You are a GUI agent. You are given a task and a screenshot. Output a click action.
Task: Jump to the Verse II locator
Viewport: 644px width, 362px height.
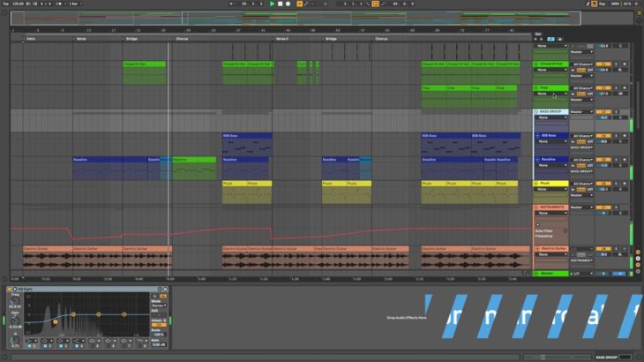point(281,39)
